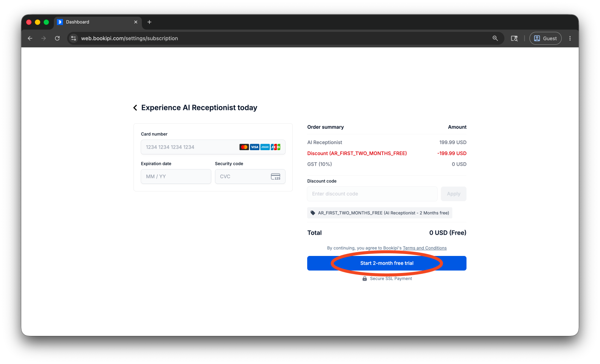Click the AI Receptionist line item
600x364 pixels.
[x=325, y=143]
